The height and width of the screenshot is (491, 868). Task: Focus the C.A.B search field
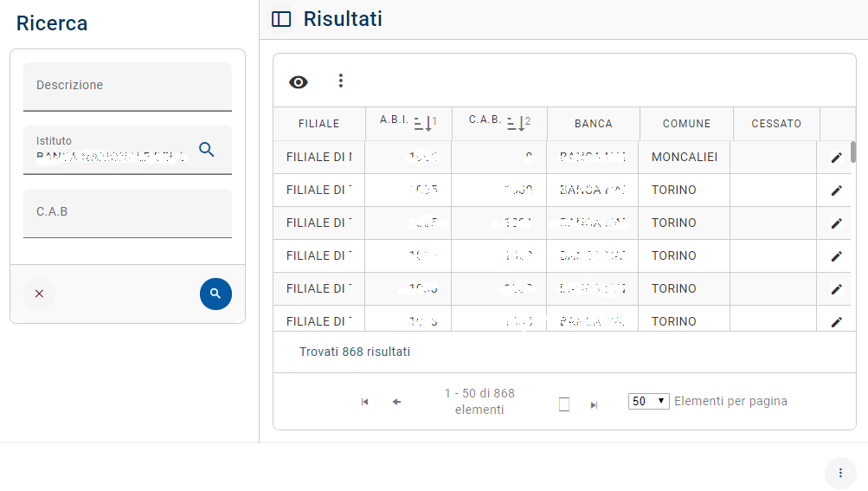127,212
